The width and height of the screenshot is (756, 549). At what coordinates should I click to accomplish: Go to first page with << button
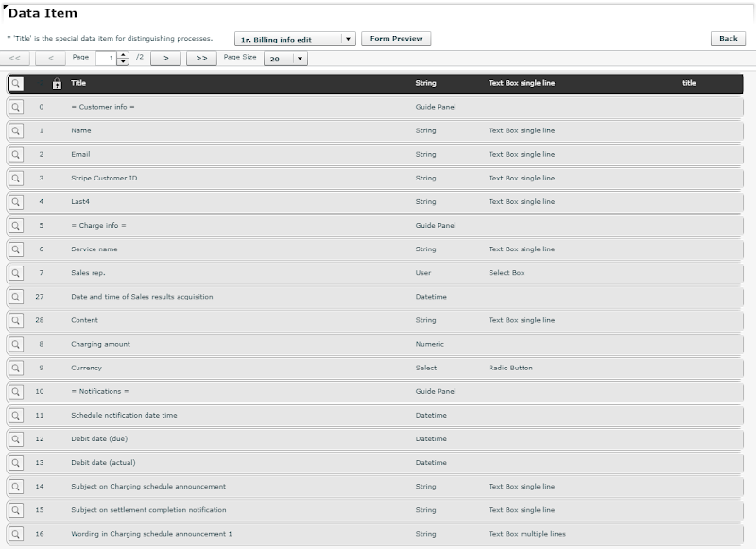click(15, 59)
